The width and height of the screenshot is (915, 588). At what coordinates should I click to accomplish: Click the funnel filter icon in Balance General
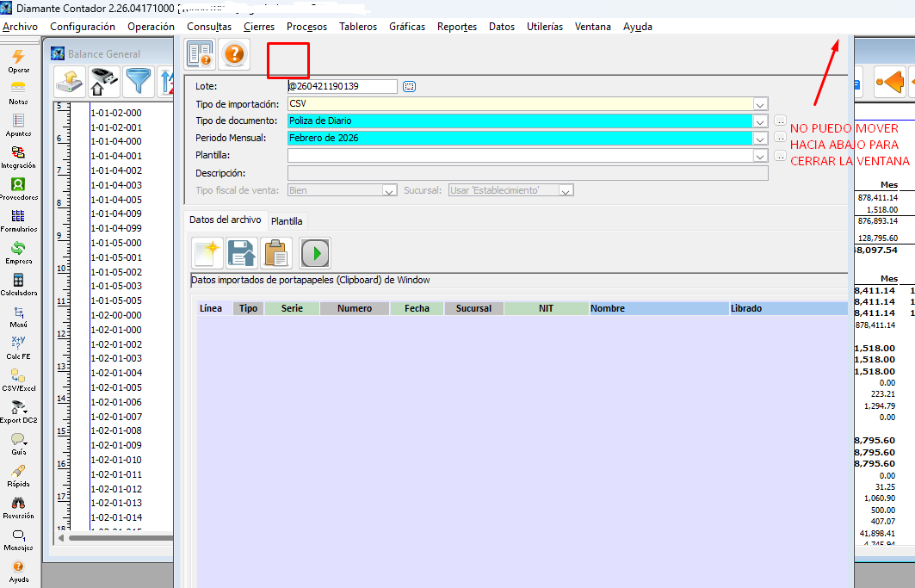point(139,82)
